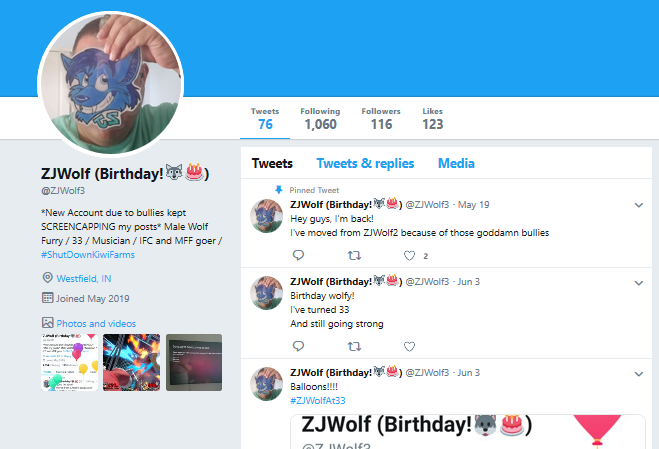This screenshot has width=659, height=449.
Task: Open the colorful game screenshot thumbnail
Action: (132, 362)
